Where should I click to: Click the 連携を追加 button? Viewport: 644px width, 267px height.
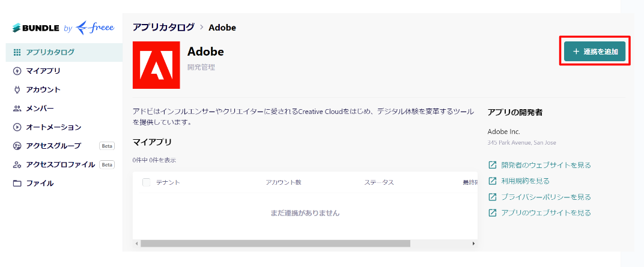[595, 52]
